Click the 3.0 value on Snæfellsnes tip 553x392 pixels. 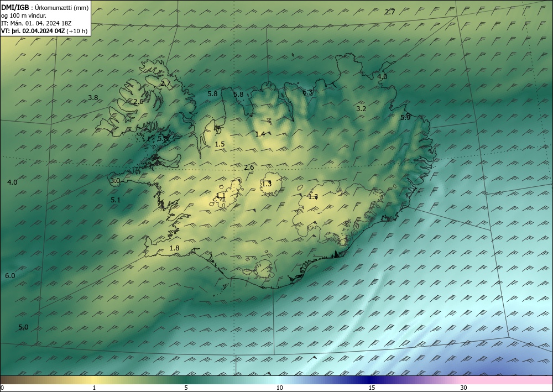[116, 181]
